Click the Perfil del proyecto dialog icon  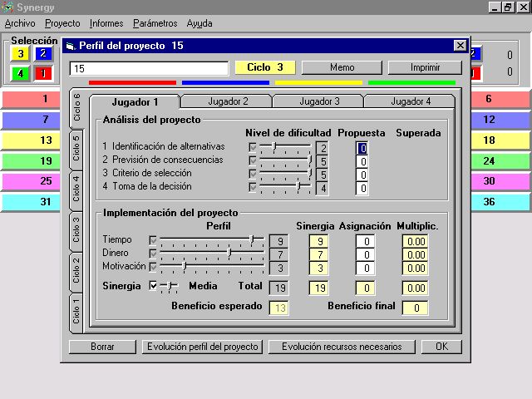pos(70,46)
